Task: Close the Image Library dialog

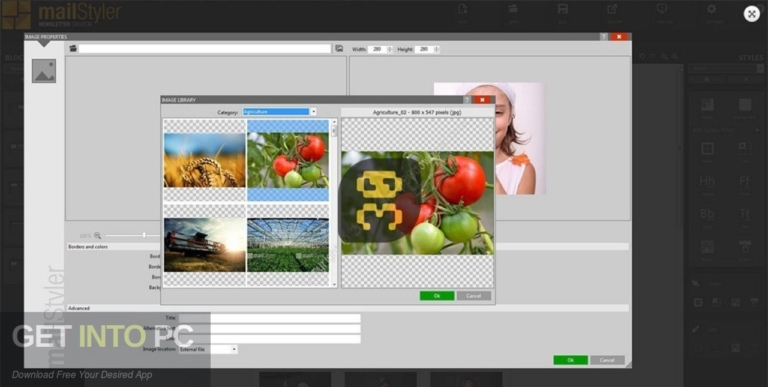Action: pos(482,100)
